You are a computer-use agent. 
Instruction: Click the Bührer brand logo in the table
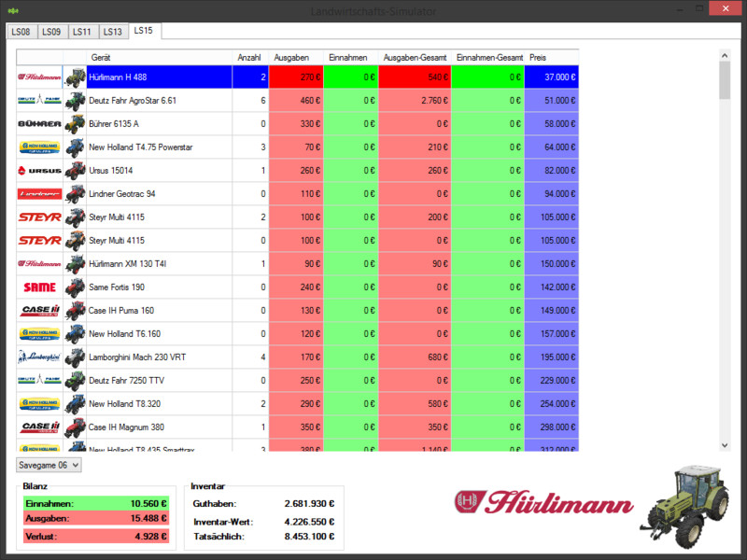39,124
